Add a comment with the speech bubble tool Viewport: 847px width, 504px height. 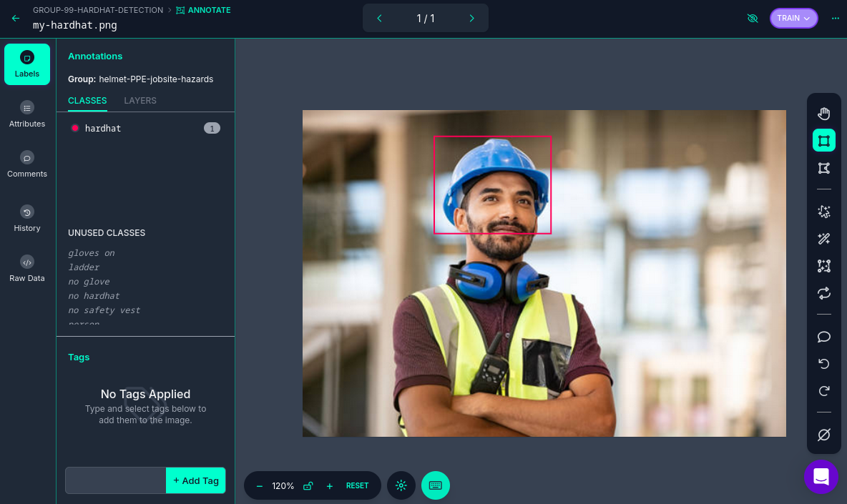coord(824,337)
